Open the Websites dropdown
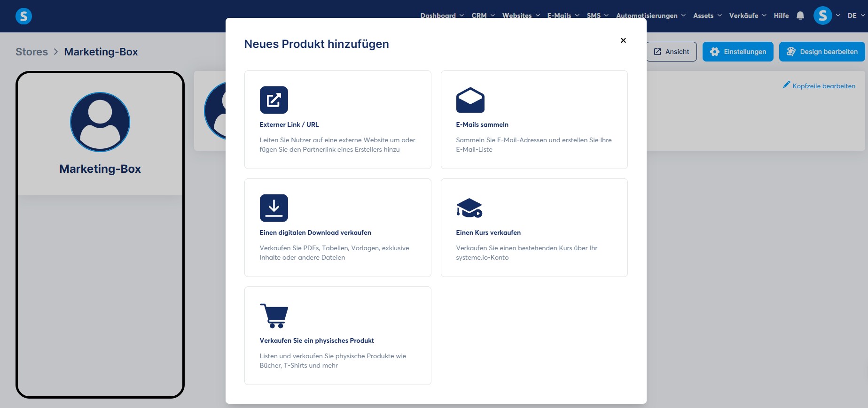868x408 pixels. click(521, 15)
